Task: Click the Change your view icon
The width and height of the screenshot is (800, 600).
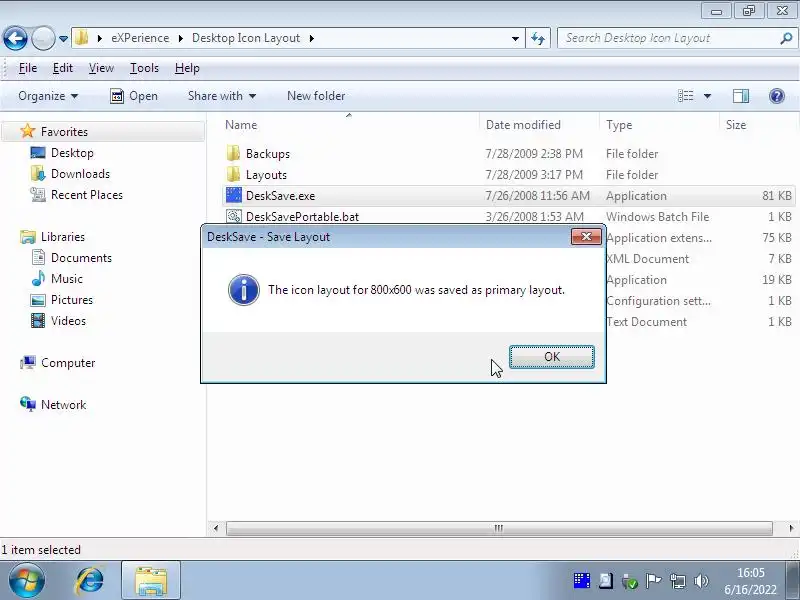Action: coord(685,96)
